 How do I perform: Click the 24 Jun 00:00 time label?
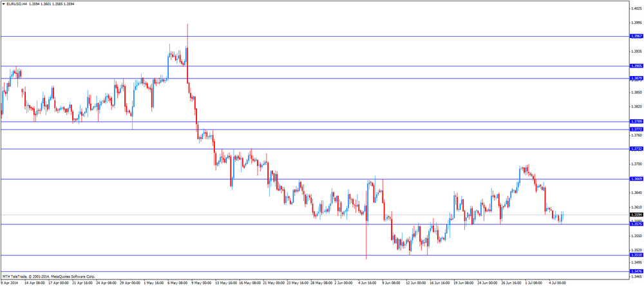[x=488, y=283]
